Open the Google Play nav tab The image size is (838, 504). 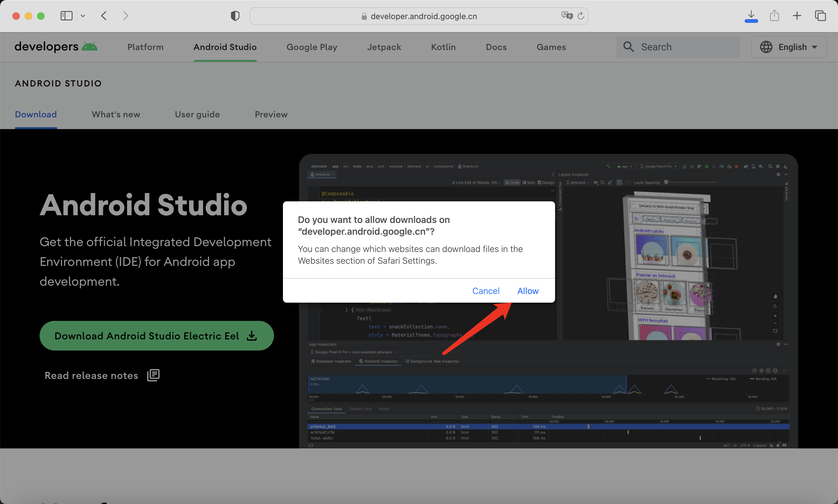(312, 47)
